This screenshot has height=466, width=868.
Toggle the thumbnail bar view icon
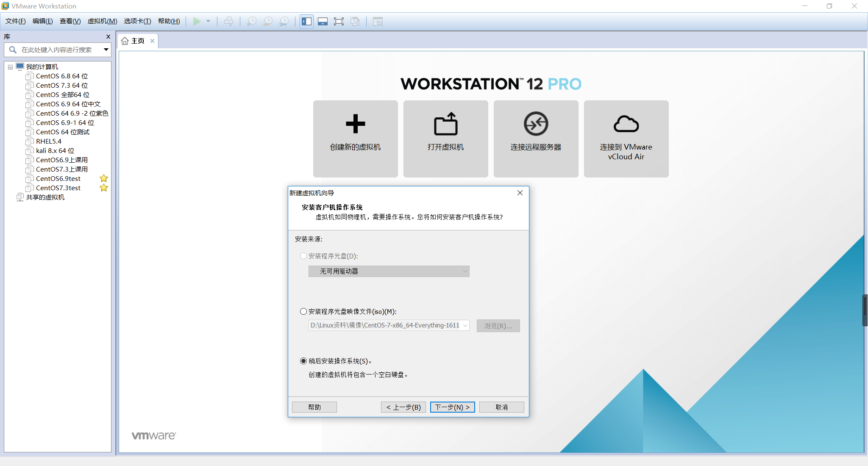[323, 21]
